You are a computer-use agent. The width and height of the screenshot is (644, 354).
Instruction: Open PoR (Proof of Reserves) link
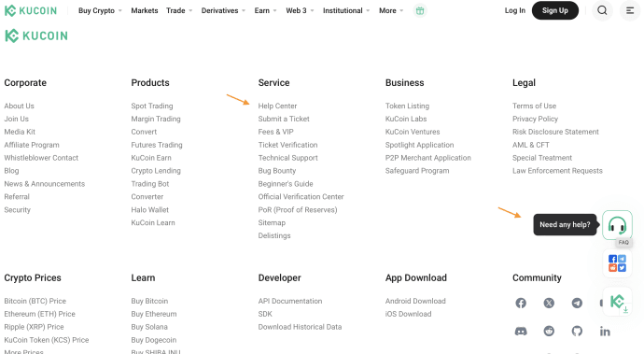coord(298,209)
